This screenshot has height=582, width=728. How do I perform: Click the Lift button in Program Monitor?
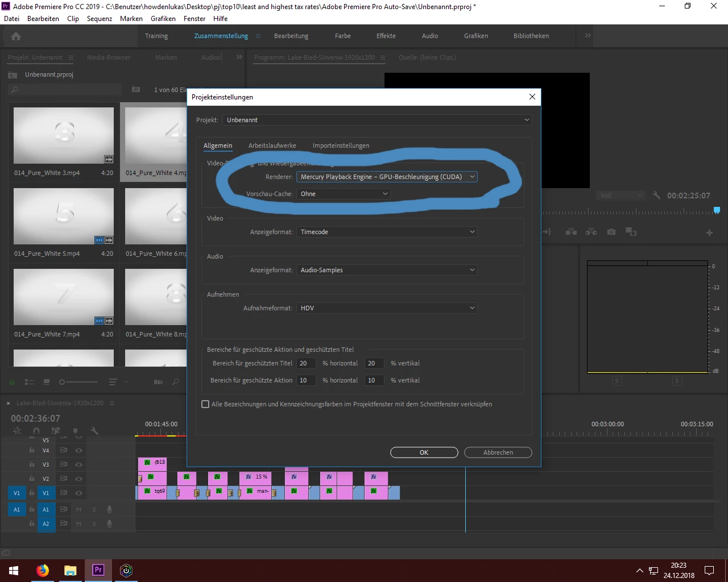coord(572,232)
